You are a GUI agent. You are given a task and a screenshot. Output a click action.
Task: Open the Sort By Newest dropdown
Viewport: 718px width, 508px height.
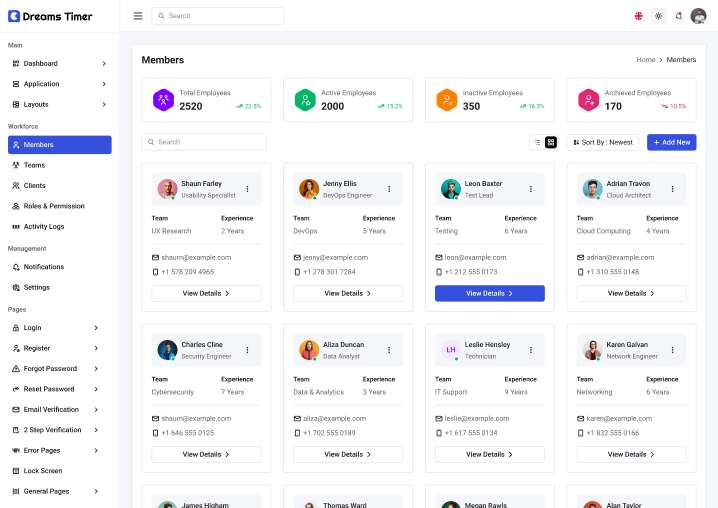[x=603, y=143]
